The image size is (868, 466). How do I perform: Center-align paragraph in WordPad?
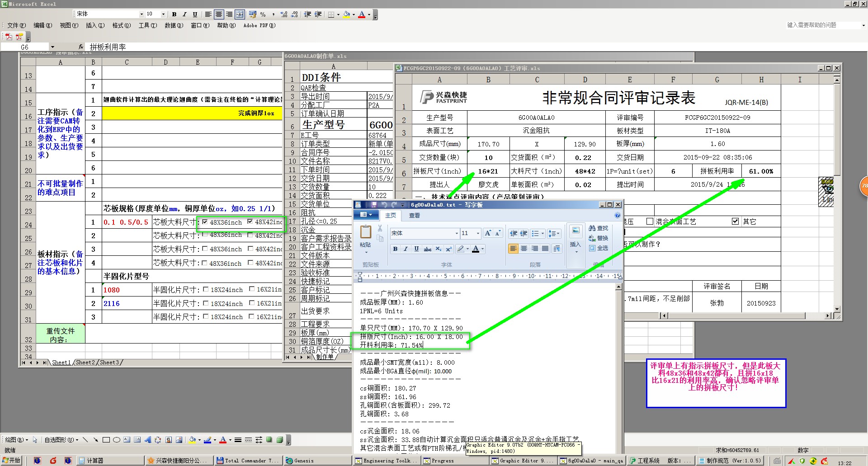[524, 249]
